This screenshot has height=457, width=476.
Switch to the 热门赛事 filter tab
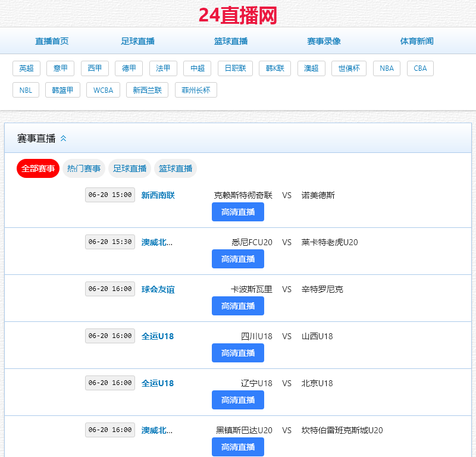click(84, 168)
